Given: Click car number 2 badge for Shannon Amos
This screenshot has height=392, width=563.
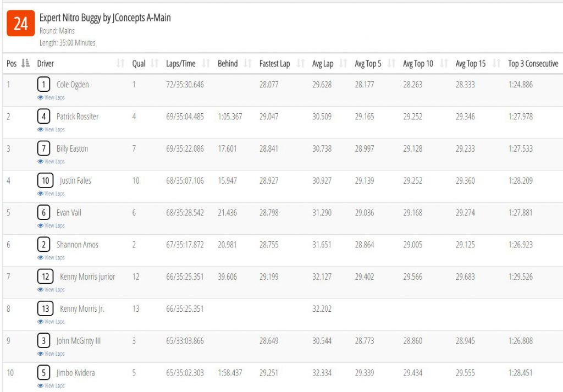Looking at the screenshot, I should [x=44, y=245].
